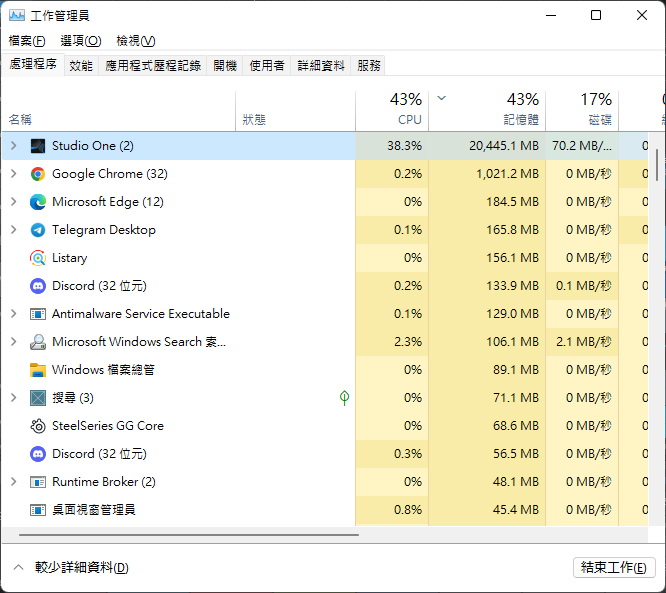
Task: Click the 2.1 MB/秒 disk cell
Action: (582, 342)
